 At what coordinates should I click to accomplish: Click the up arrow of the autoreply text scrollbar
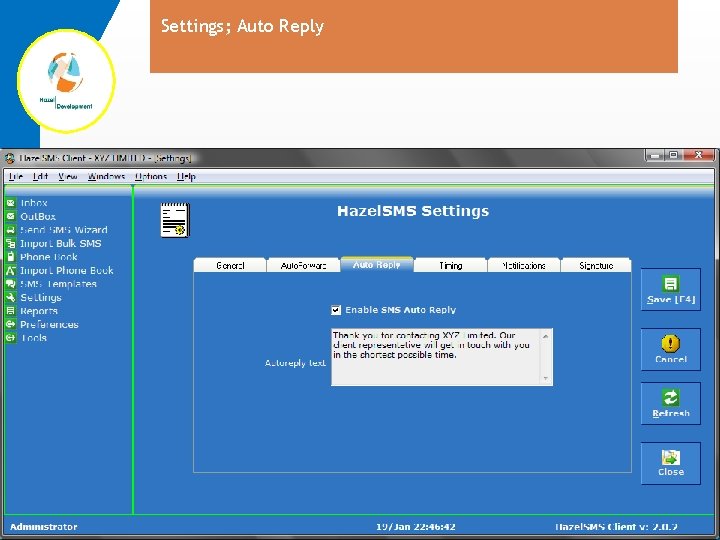[546, 336]
